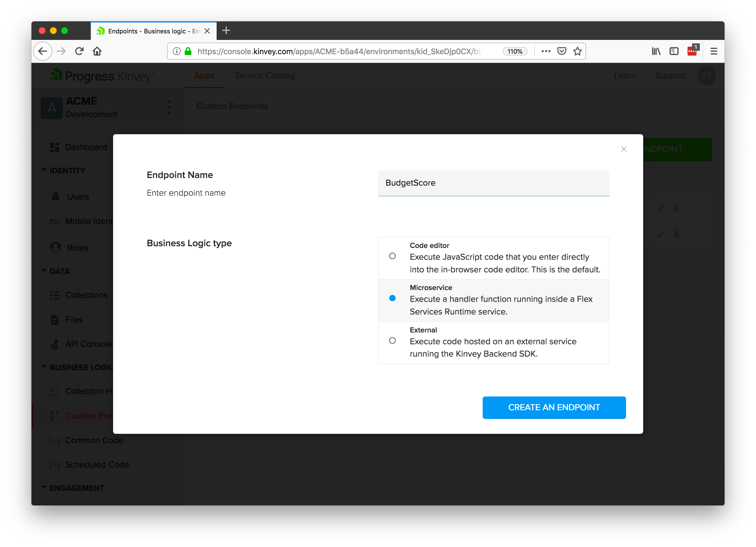Click the Create an Endpoint button
Screen dimensions: 756x547
(554, 407)
